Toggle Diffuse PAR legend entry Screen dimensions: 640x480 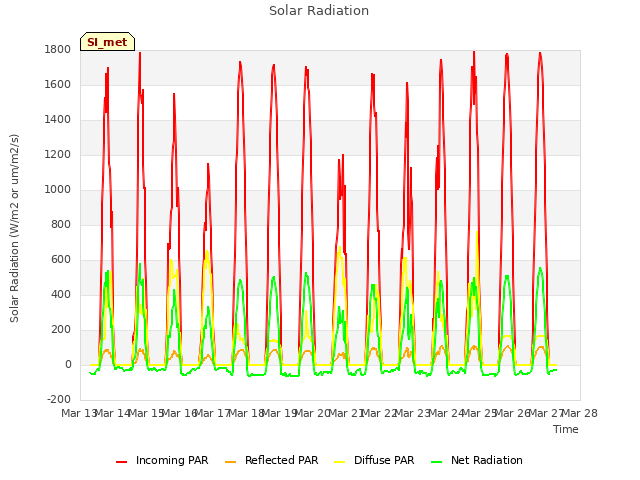point(374,460)
